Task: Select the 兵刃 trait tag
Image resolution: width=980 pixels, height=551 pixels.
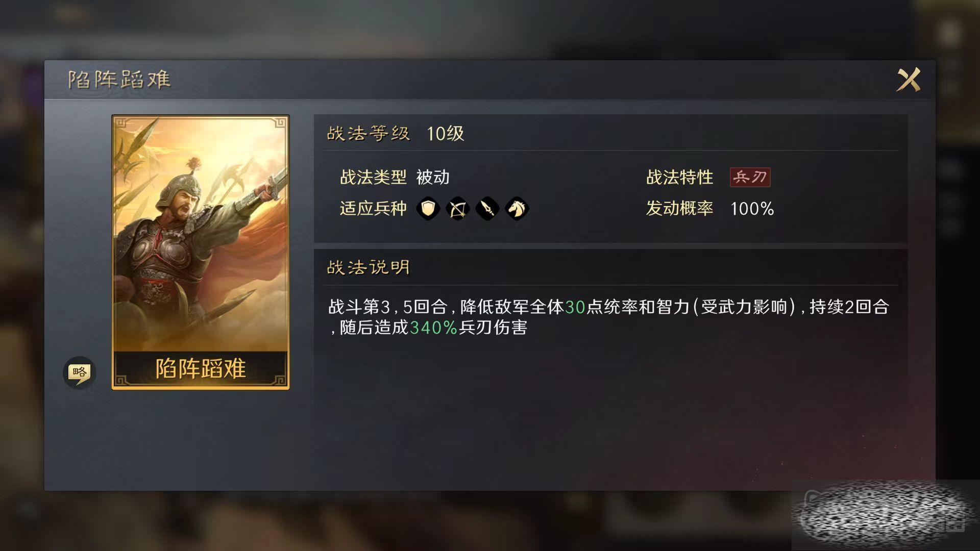Action: click(750, 177)
